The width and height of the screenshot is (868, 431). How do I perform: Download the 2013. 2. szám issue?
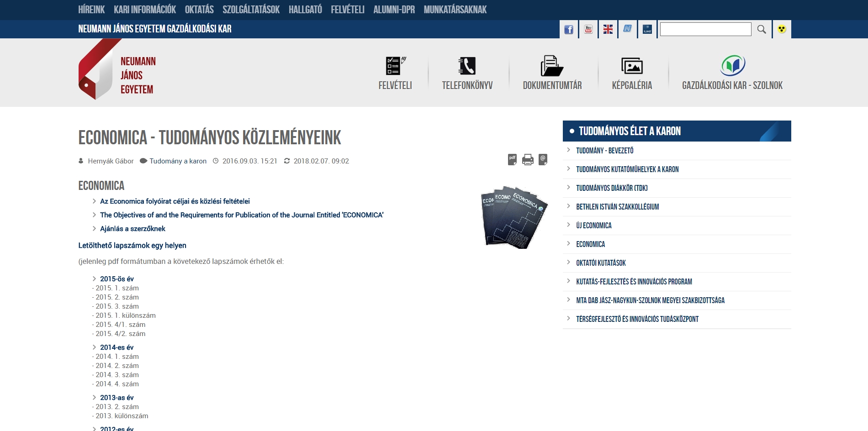tap(117, 407)
